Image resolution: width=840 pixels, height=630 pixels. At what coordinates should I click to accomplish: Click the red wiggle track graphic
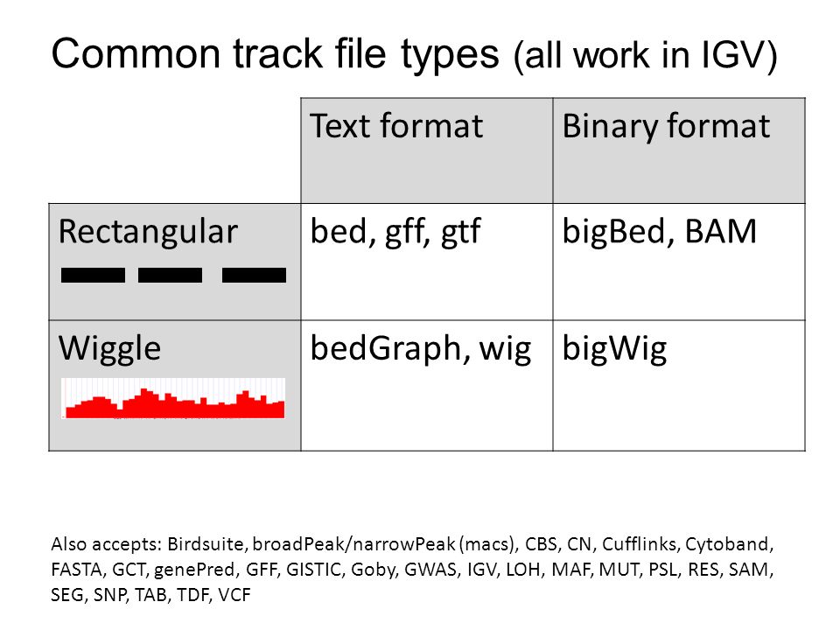(x=173, y=399)
